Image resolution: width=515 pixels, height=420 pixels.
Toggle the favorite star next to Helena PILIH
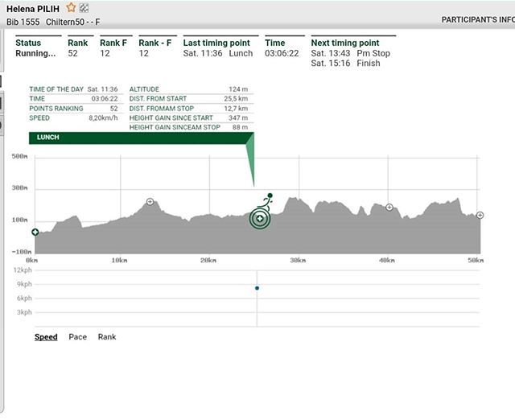tap(71, 7)
